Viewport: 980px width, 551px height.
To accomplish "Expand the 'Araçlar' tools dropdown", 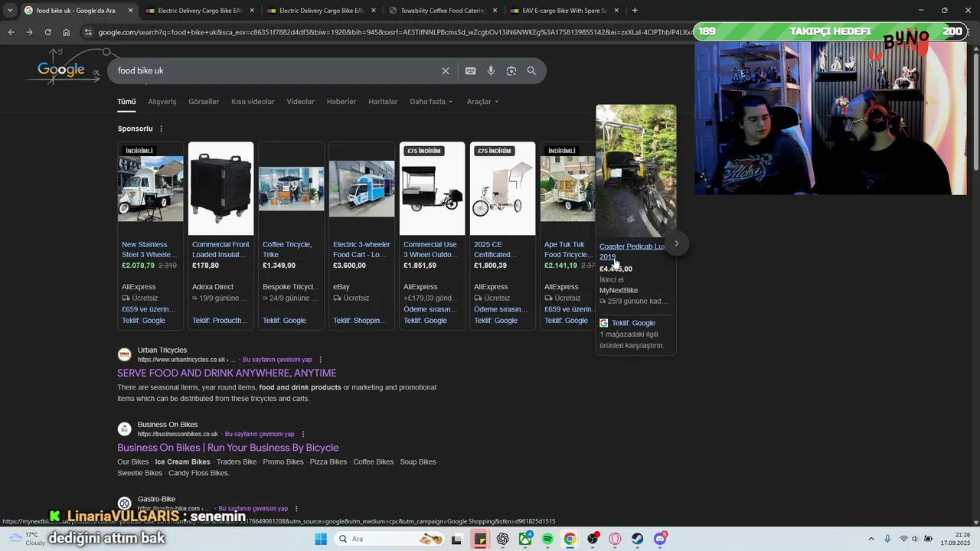I will click(482, 102).
